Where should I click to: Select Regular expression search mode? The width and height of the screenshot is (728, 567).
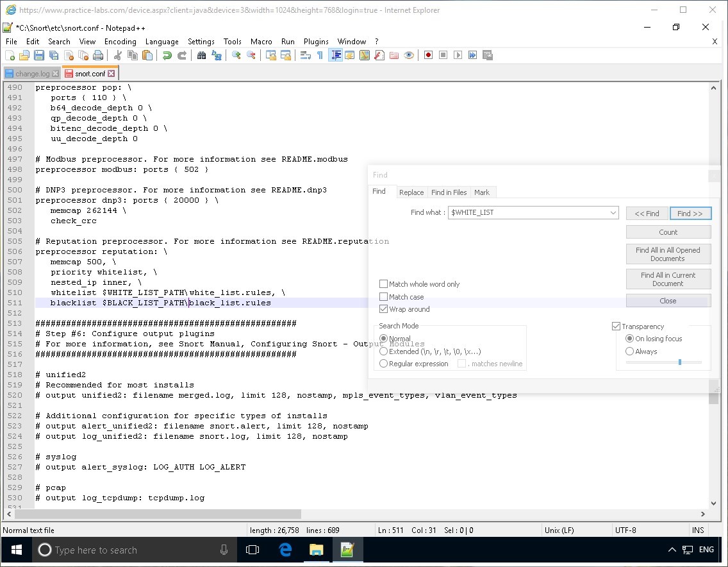[x=384, y=364]
